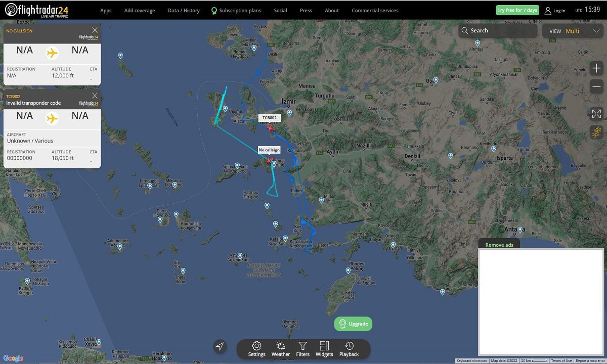Zoom in with the plus button
This screenshot has height=364, width=607.
596,68
